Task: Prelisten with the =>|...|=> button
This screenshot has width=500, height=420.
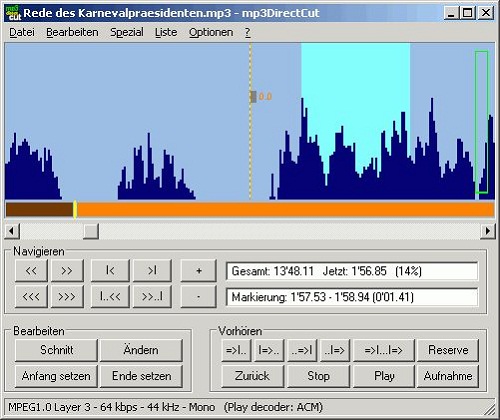Action: point(384,350)
